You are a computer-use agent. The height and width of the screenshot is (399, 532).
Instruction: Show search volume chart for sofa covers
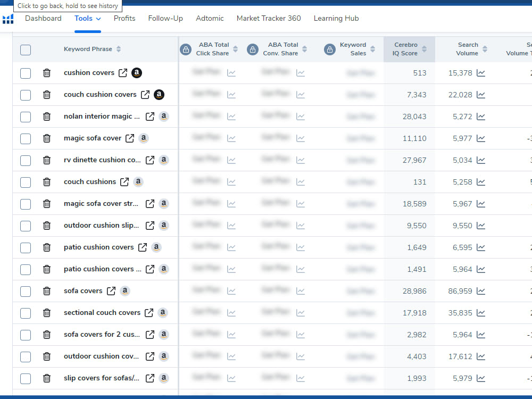(481, 291)
